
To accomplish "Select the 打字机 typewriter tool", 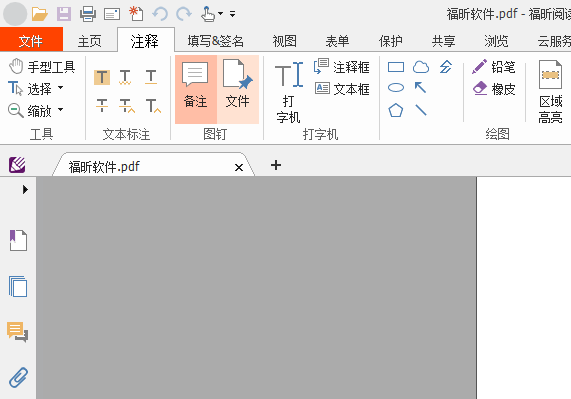I will [289, 92].
